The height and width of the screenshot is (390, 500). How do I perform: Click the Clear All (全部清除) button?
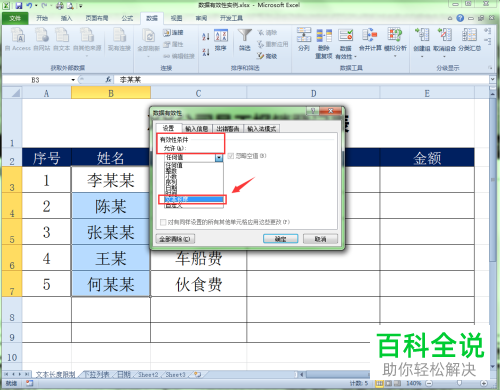pyautogui.click(x=175, y=239)
